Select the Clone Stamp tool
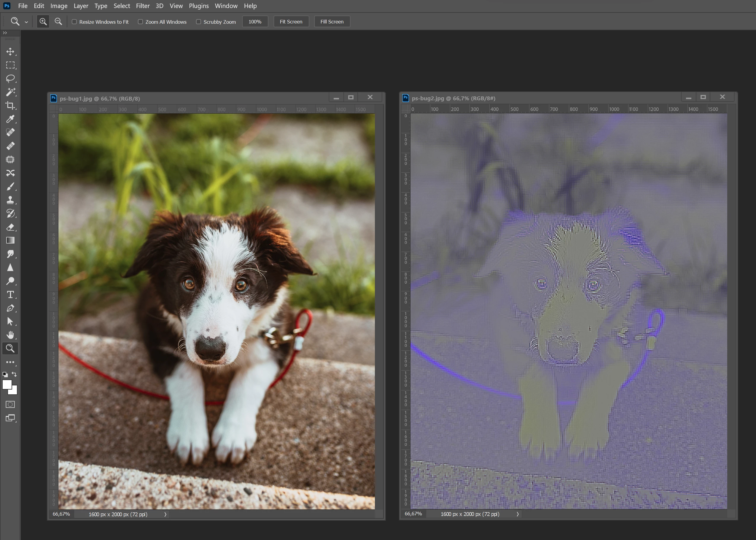This screenshot has width=756, height=540. pyautogui.click(x=10, y=200)
